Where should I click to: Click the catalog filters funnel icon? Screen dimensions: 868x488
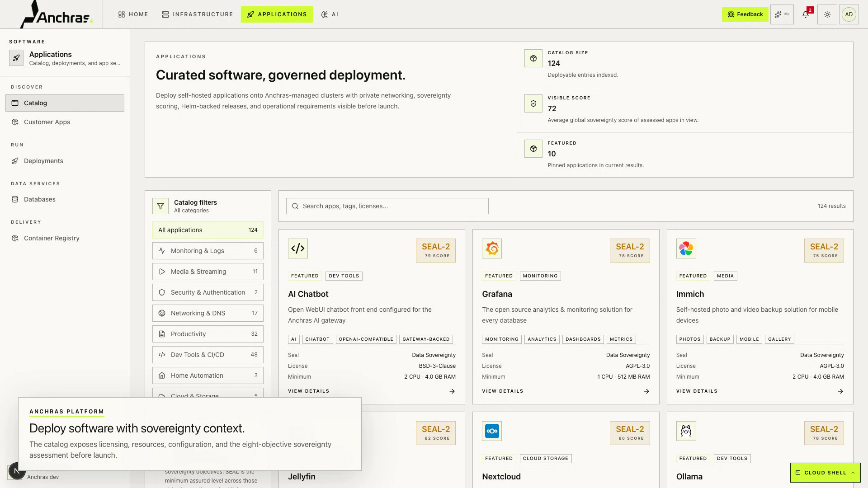coord(160,206)
